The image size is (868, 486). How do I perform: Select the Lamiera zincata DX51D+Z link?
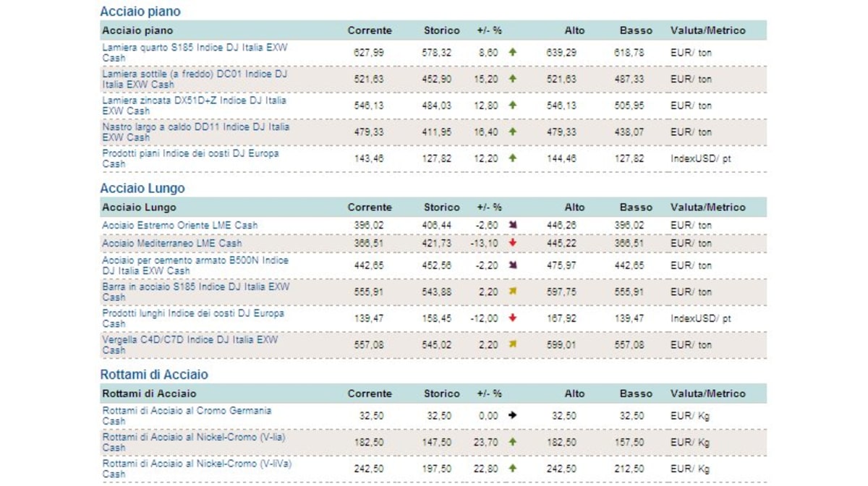click(x=190, y=104)
